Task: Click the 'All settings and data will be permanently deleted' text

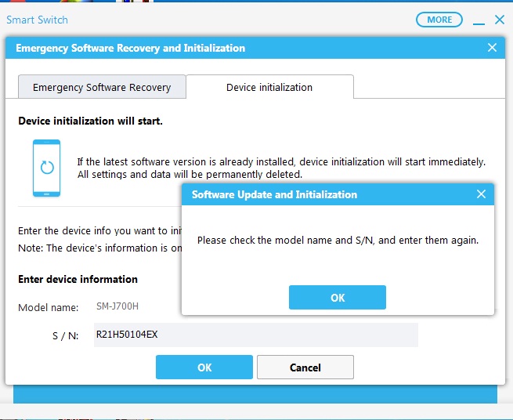Action: coord(190,175)
